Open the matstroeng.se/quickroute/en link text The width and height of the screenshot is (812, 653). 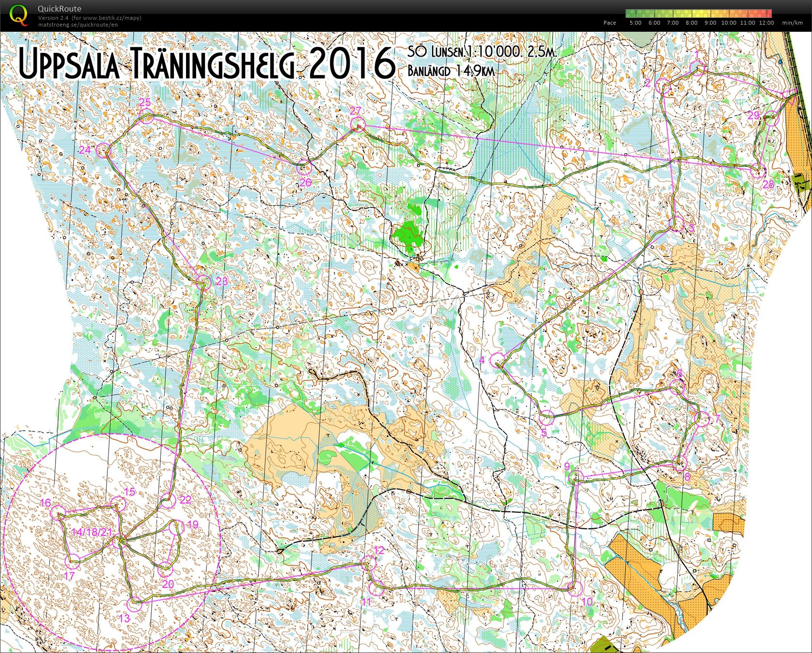78,25
